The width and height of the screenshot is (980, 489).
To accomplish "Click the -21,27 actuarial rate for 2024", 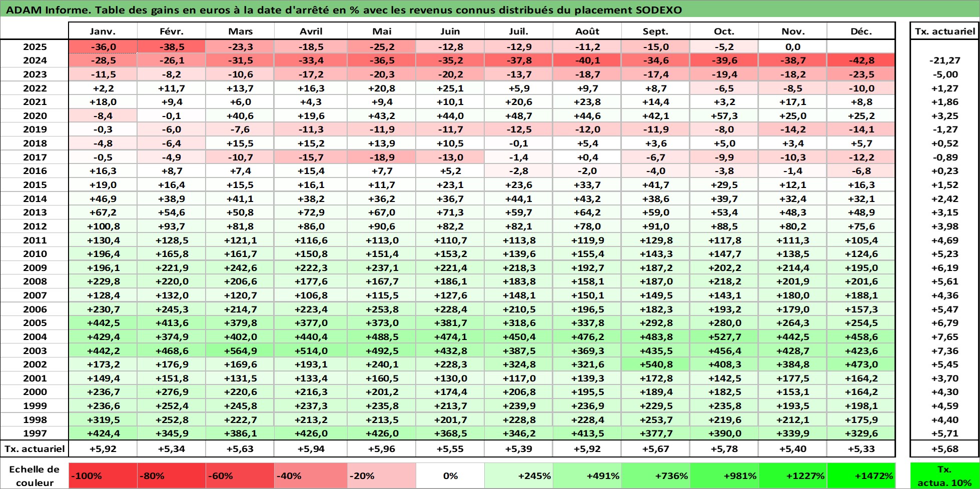I will (944, 60).
